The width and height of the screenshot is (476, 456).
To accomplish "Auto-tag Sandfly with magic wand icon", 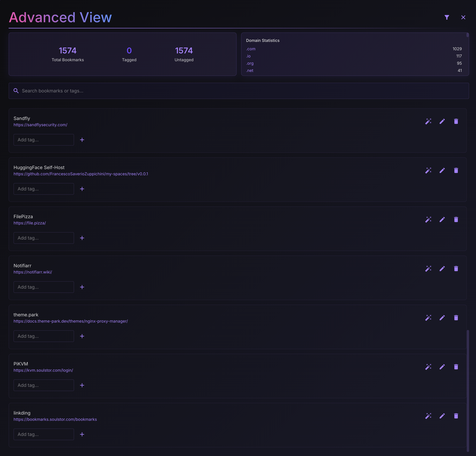I will click(428, 121).
